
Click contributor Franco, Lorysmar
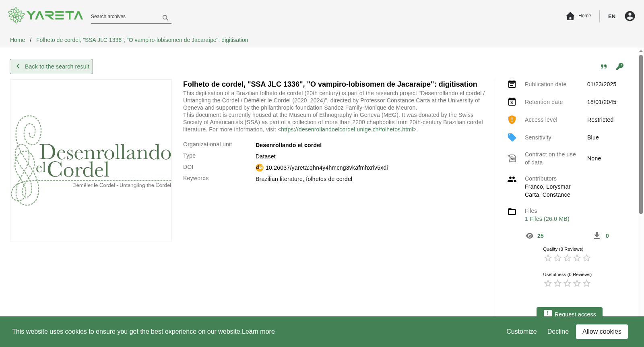[x=547, y=187]
